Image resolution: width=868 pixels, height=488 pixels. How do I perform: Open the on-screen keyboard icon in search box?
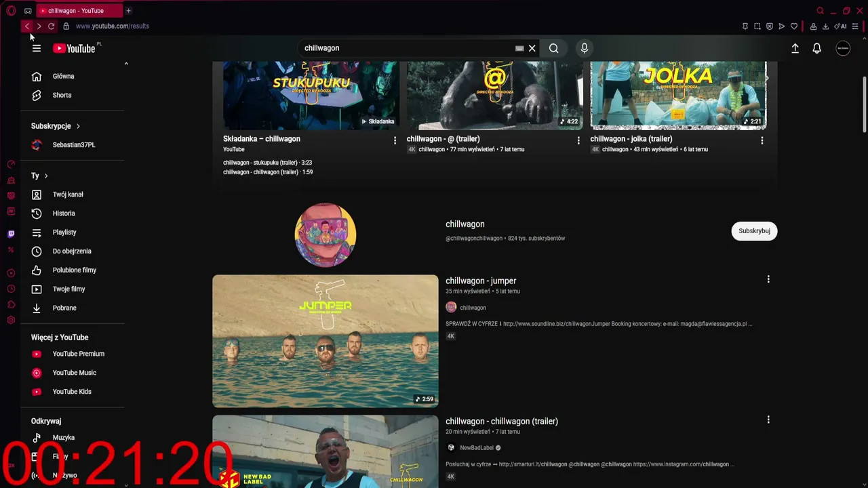pos(519,48)
